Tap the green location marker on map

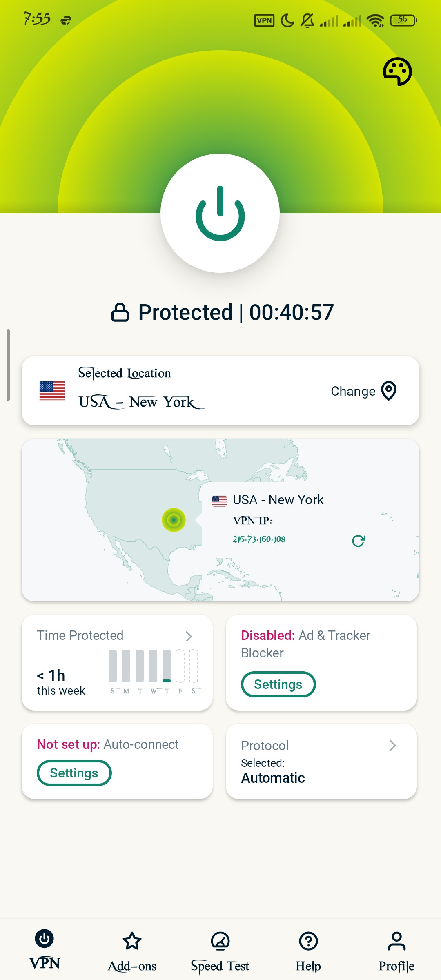click(174, 520)
